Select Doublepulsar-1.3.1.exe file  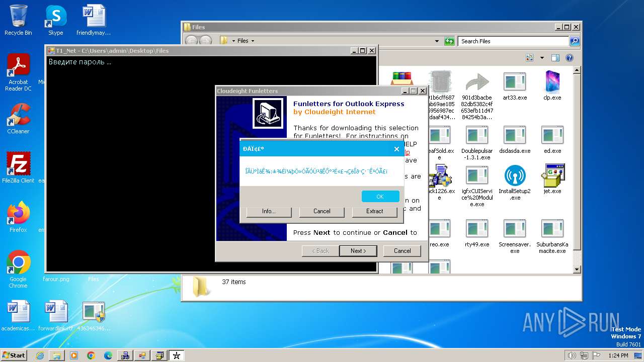(476, 142)
